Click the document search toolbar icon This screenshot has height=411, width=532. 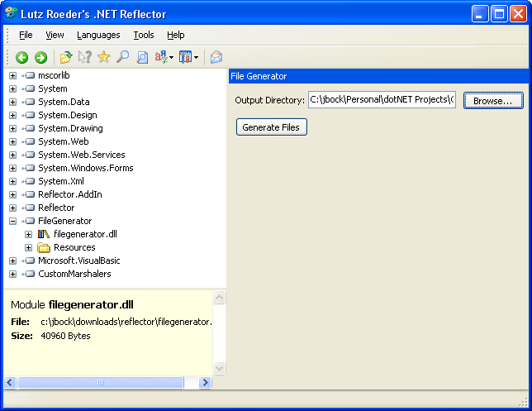click(x=142, y=57)
